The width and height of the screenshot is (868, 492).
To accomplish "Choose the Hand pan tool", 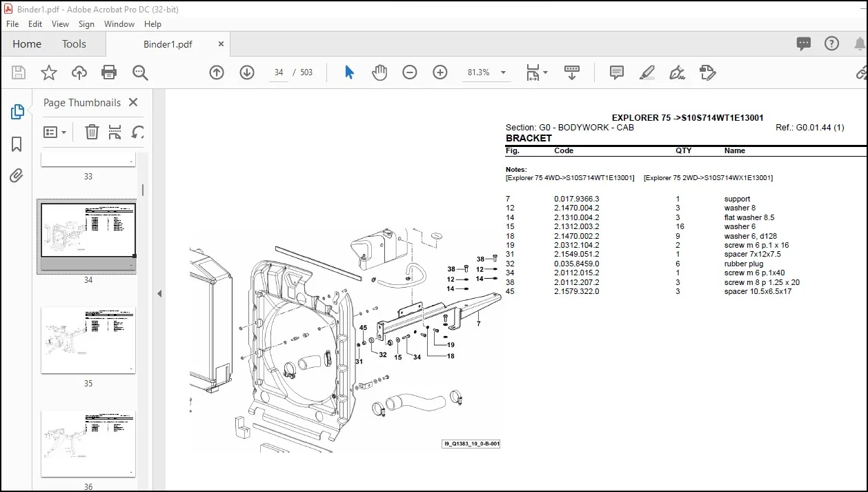I will (x=379, y=72).
